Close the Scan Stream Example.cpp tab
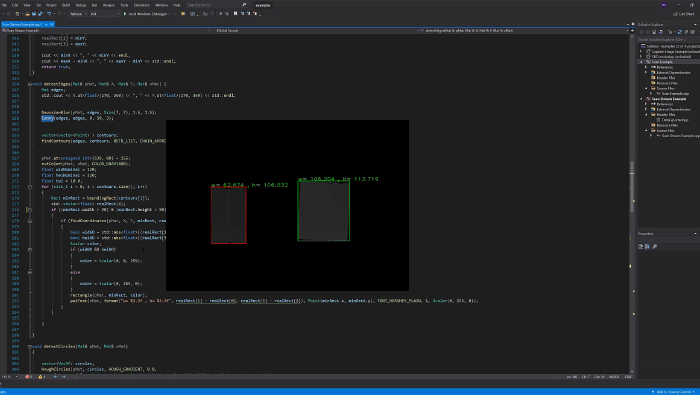Viewport: 700px width, 395px height. (x=51, y=25)
